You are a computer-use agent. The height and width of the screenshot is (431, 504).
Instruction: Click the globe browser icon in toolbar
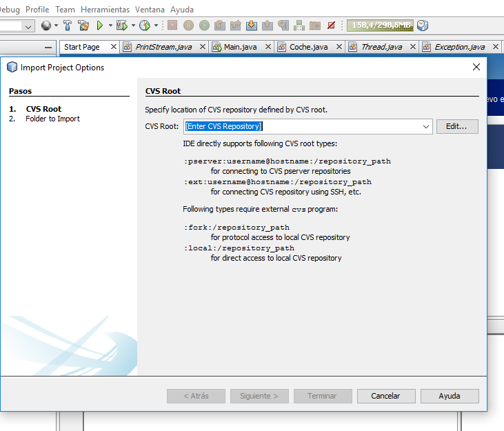tap(46, 26)
